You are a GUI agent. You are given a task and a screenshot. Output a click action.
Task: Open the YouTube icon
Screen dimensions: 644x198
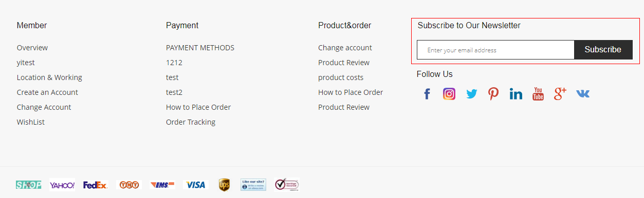coord(538,94)
